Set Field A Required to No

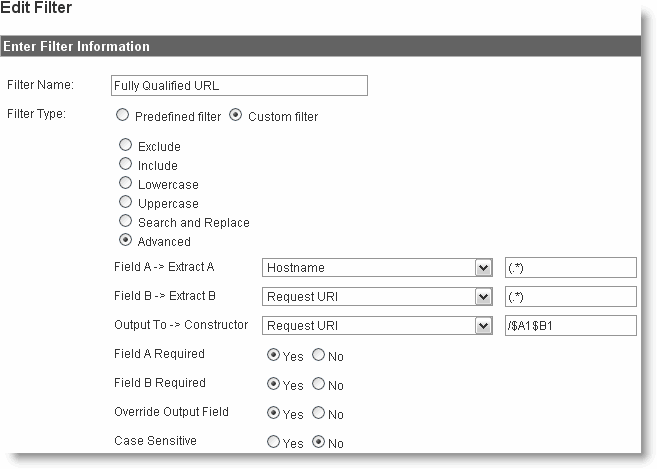(x=318, y=355)
